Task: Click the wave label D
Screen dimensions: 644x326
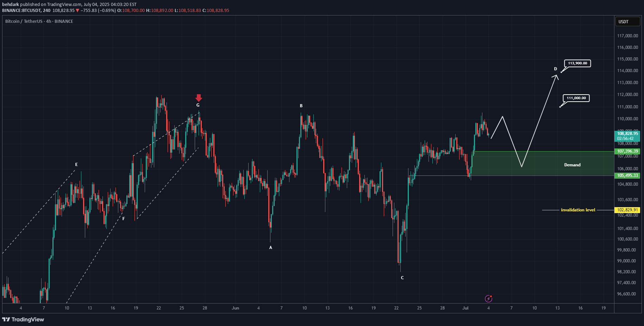Action: pos(556,69)
